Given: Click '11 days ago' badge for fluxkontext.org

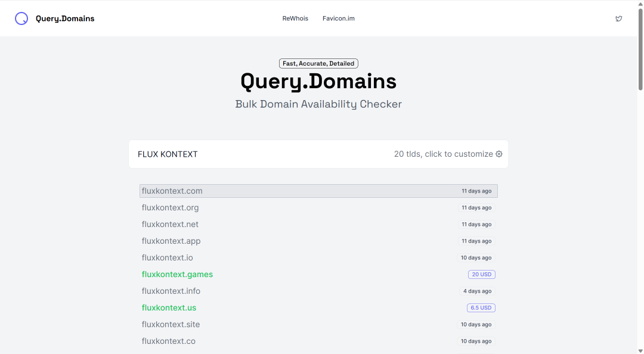Looking at the screenshot, I should (x=476, y=208).
